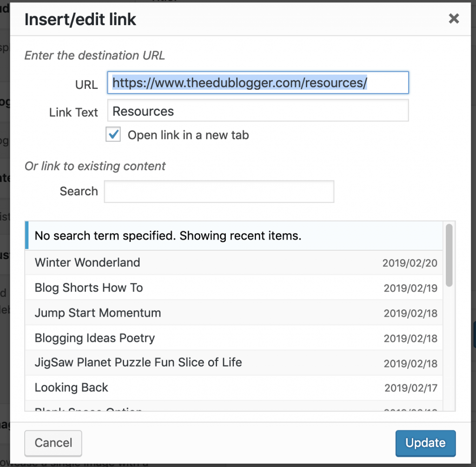Click the 2019/02/20 date of Winter Wonderland
The image size is (476, 467).
[x=410, y=263]
